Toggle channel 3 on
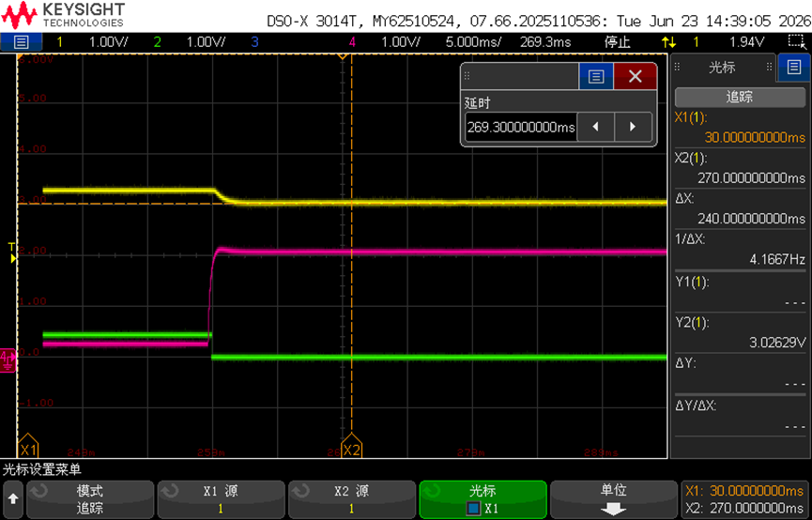Image resolution: width=812 pixels, height=520 pixels. click(254, 42)
